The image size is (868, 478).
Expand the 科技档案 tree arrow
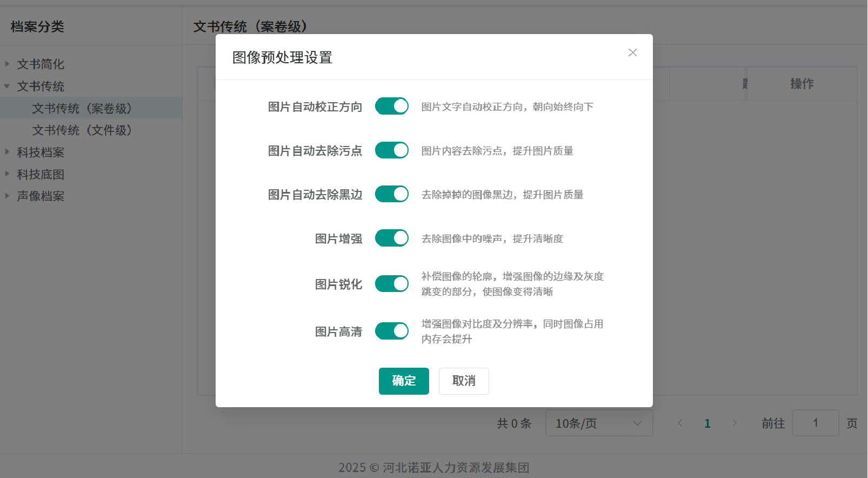7,152
